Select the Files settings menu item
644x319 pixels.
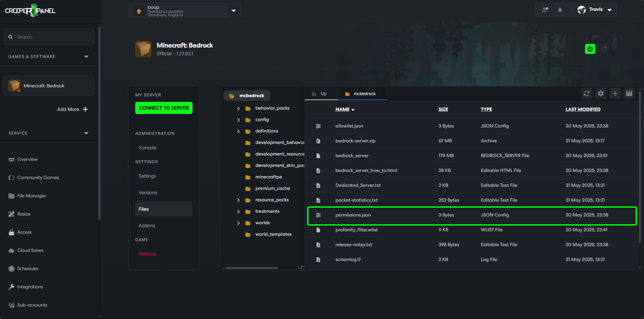click(143, 209)
